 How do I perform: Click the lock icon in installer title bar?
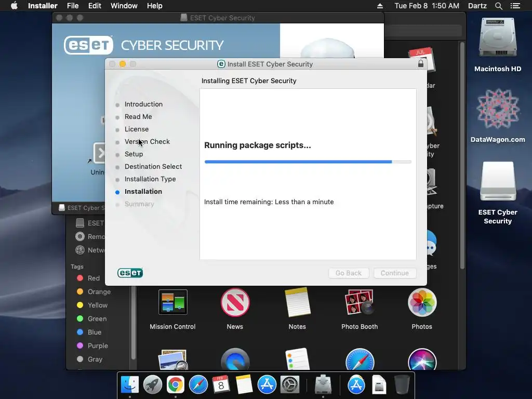pos(421,63)
